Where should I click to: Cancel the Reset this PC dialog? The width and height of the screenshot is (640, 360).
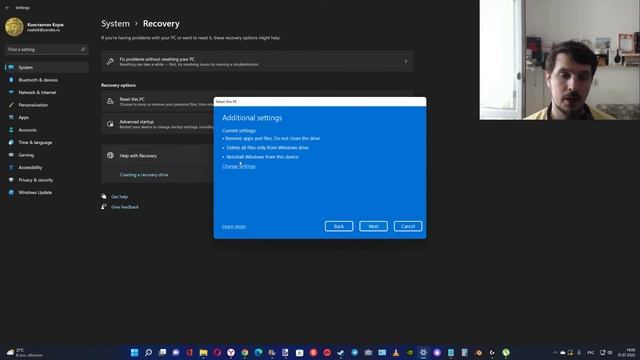408,226
